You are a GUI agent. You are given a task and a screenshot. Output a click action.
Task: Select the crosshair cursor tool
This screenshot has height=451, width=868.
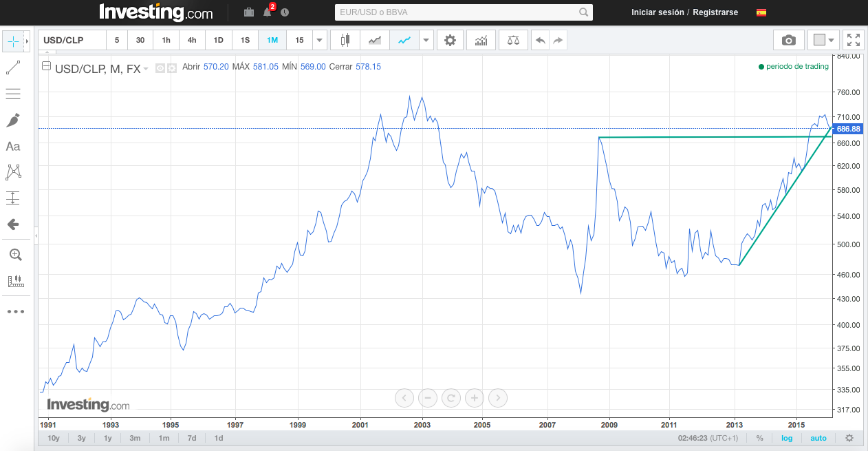point(13,41)
